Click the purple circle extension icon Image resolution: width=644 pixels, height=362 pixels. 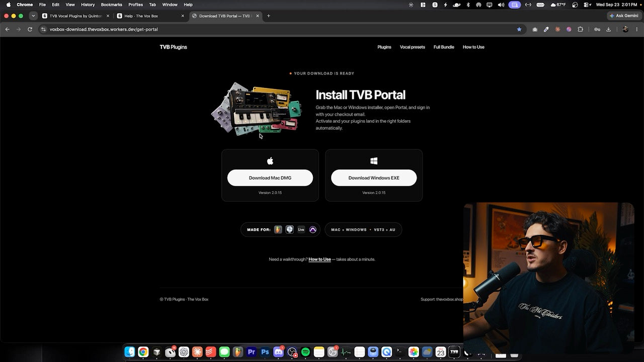pos(569,30)
